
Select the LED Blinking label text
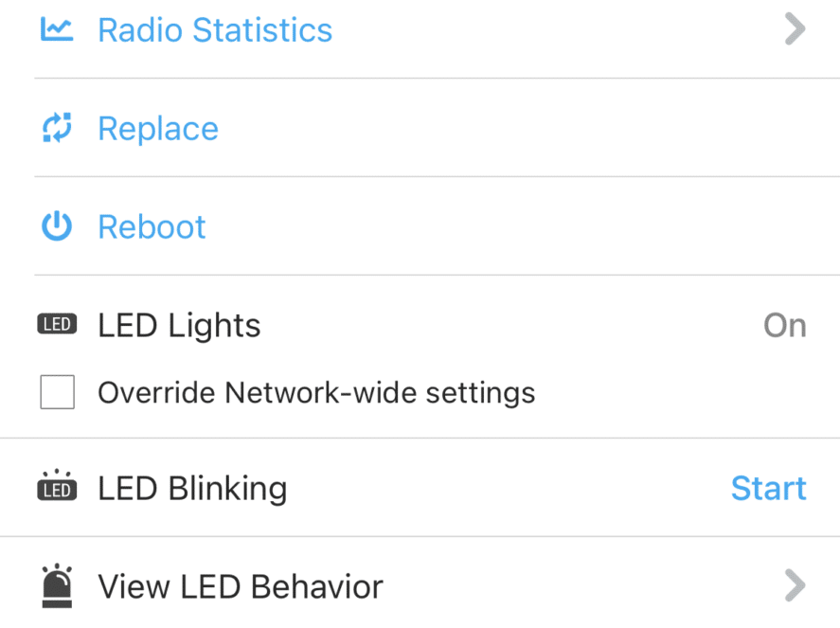click(192, 489)
